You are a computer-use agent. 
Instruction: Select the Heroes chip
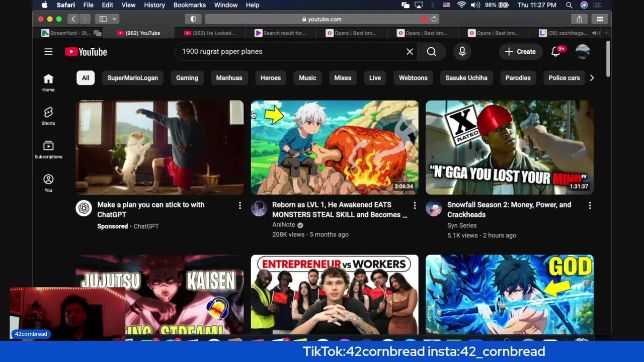point(271,78)
